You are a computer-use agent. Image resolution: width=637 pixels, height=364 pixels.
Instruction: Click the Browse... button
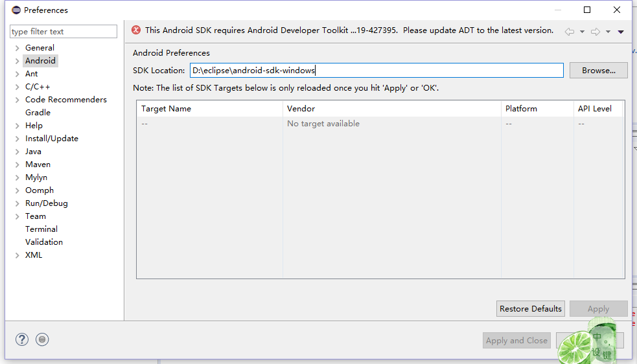pos(598,71)
